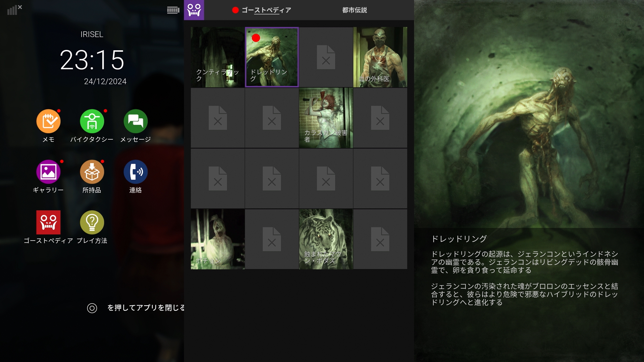Open the 連絡 contacts app icon
The width and height of the screenshot is (644, 362).
[136, 172]
